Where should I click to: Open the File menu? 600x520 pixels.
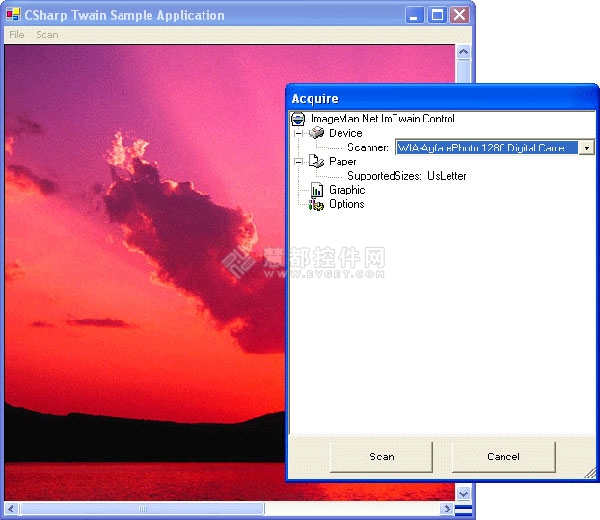tap(16, 35)
